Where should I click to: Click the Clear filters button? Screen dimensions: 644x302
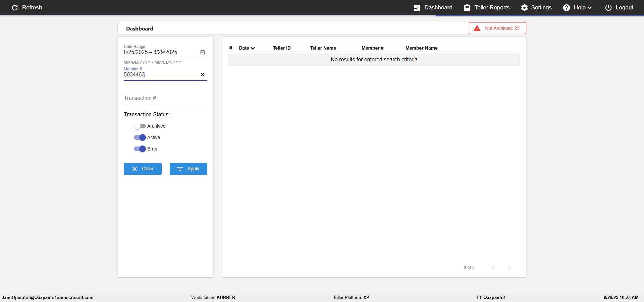143,169
